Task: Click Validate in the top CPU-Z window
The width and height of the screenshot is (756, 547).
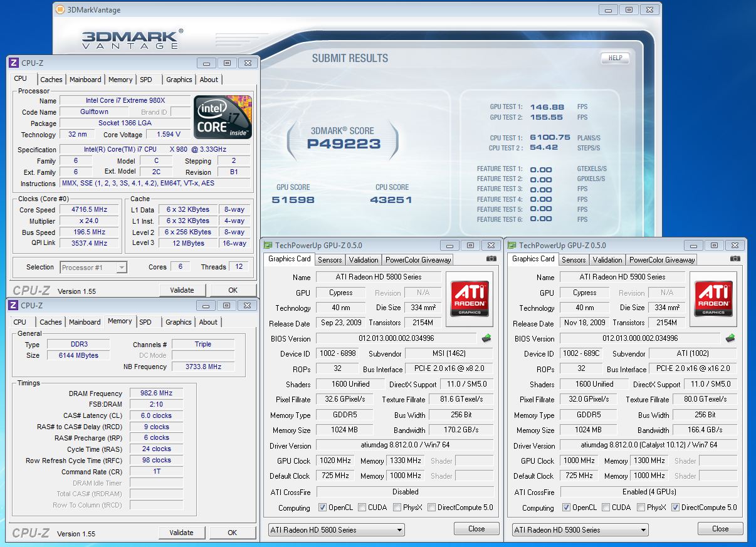Action: (x=182, y=290)
